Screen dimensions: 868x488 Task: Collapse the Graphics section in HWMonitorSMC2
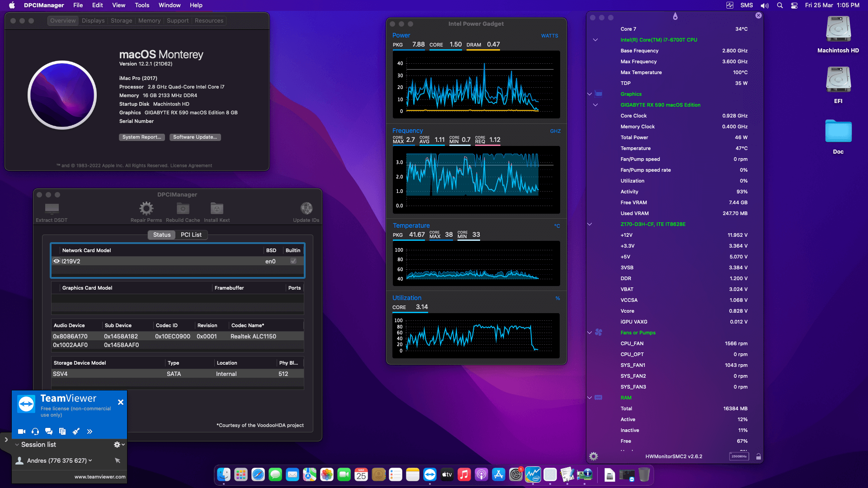click(590, 94)
